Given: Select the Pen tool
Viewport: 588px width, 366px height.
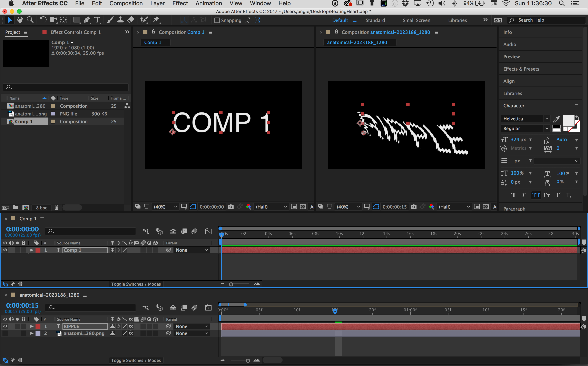Looking at the screenshot, I should tap(87, 20).
